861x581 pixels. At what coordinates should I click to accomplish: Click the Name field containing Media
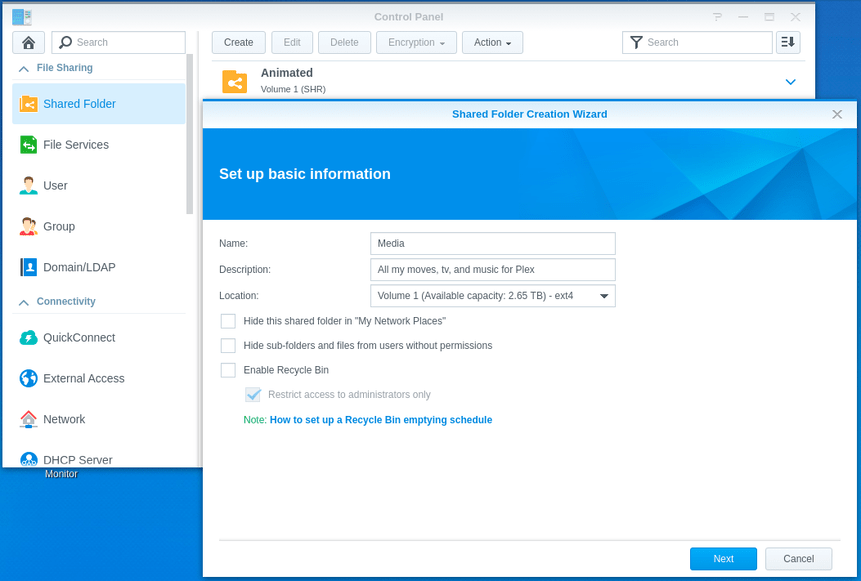click(x=493, y=243)
